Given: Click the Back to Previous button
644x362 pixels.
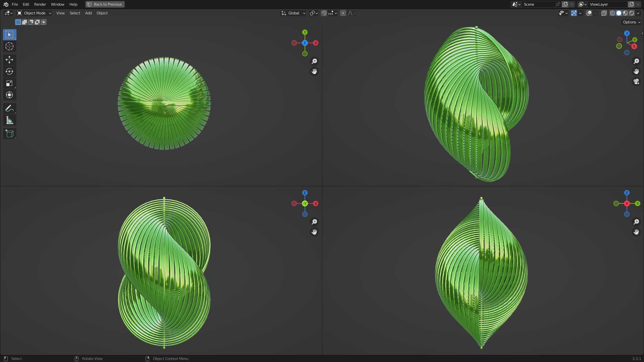Looking at the screenshot, I should click(x=105, y=4).
